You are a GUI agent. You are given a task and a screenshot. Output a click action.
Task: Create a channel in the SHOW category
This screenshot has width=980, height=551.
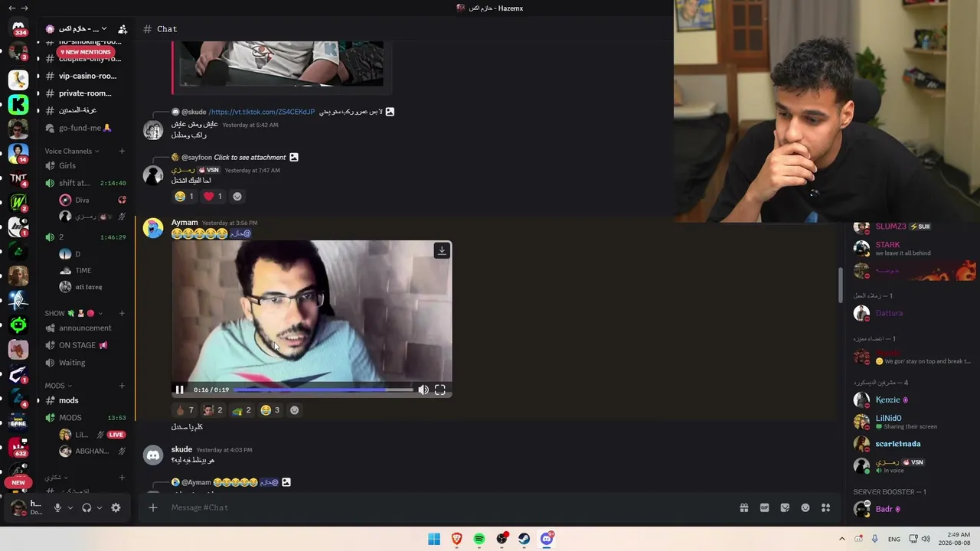[122, 313]
